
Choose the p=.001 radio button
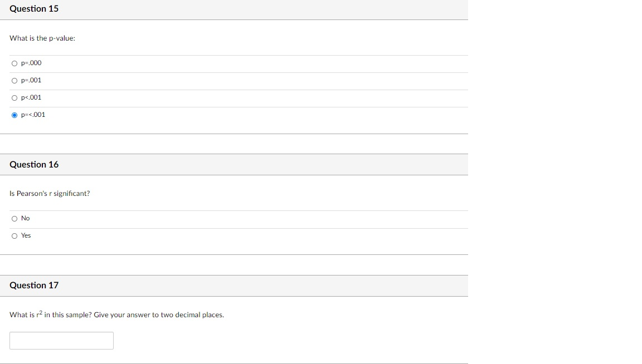tap(14, 80)
